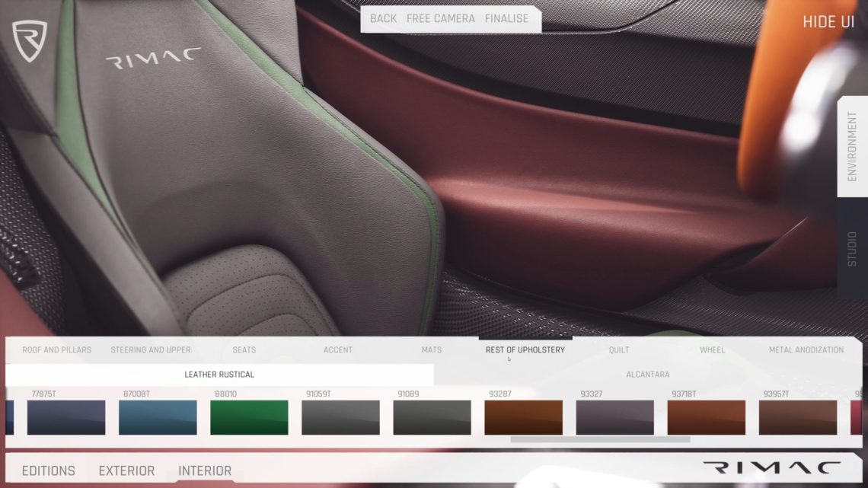The height and width of the screenshot is (488, 868).
Task: Pick the rust 93718T leather swatch
Action: point(707,417)
